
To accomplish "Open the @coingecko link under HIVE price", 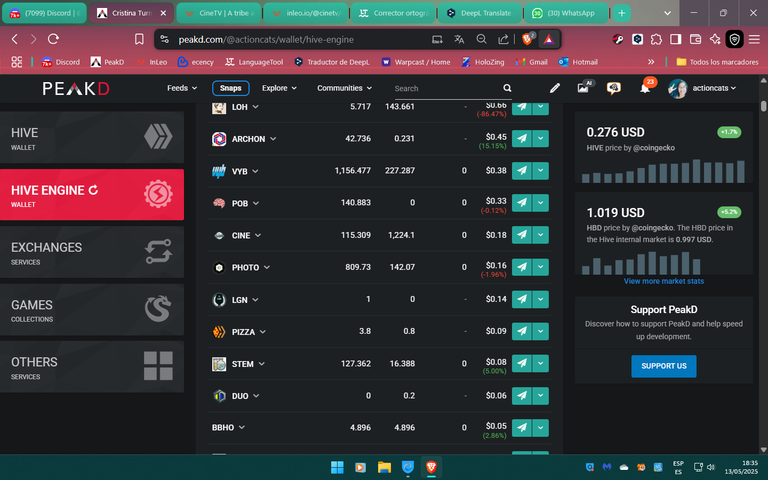I will [654, 148].
